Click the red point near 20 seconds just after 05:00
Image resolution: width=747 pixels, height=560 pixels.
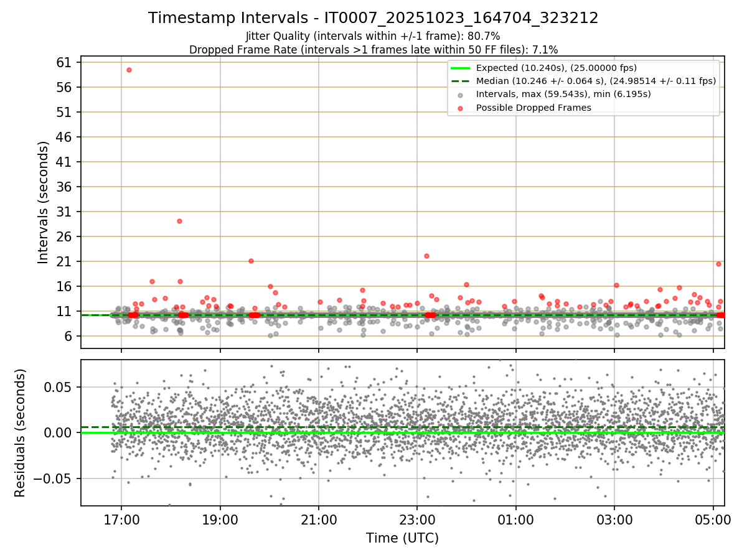pos(718,264)
